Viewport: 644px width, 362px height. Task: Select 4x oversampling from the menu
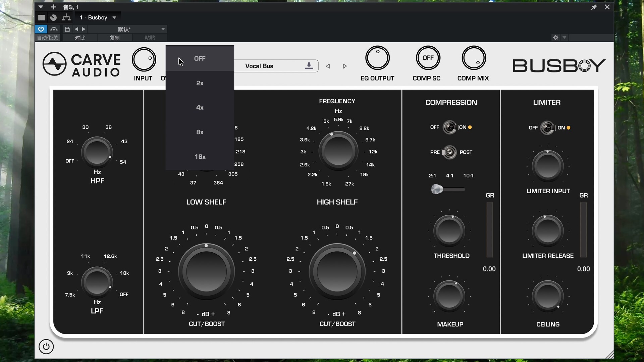pos(200,108)
